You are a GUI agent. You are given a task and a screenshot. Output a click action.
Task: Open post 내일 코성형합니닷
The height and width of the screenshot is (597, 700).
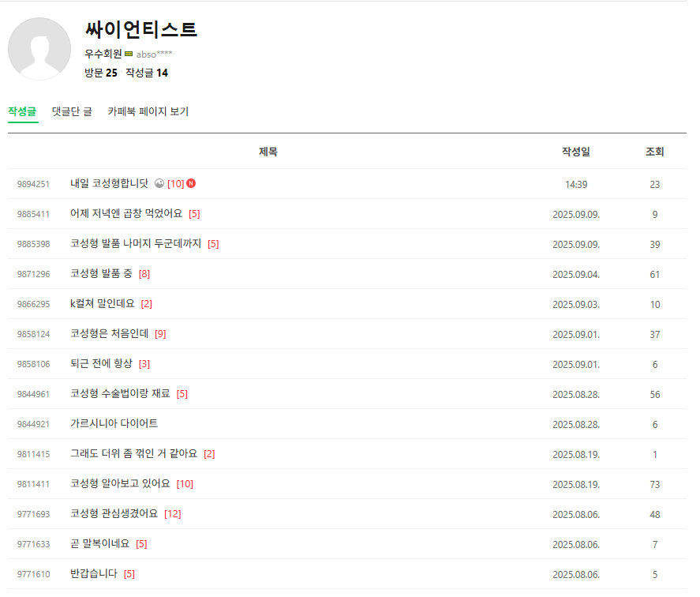pyautogui.click(x=110, y=183)
